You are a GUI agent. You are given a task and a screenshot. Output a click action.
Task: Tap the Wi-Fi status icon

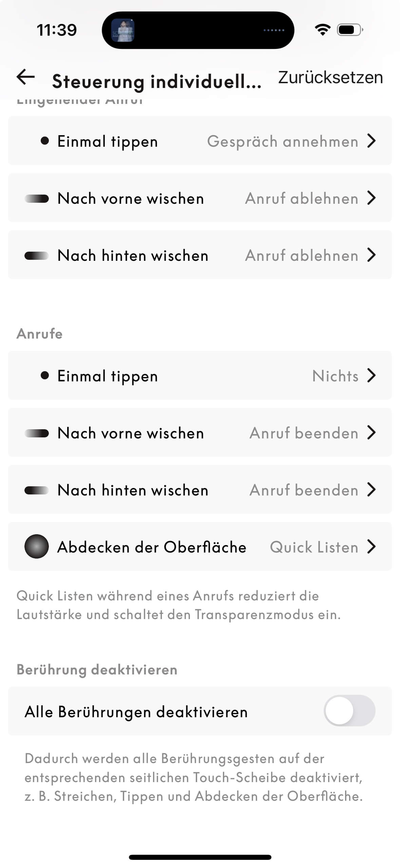pyautogui.click(x=323, y=30)
